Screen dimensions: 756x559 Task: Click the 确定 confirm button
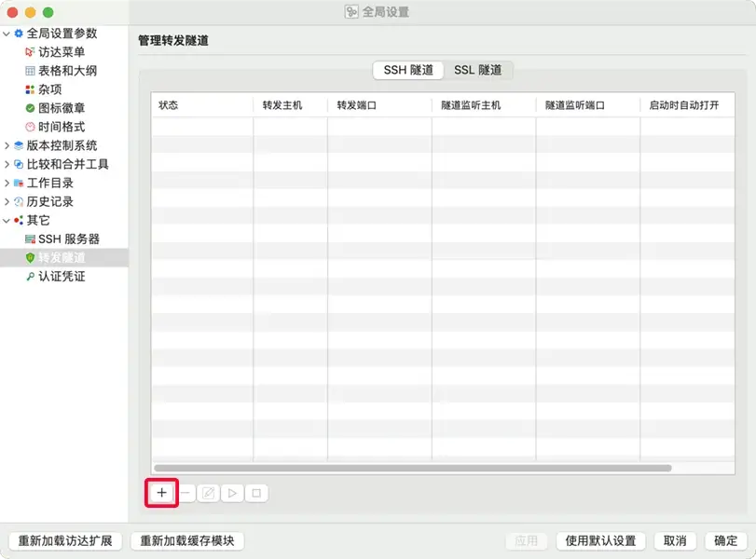[727, 540]
